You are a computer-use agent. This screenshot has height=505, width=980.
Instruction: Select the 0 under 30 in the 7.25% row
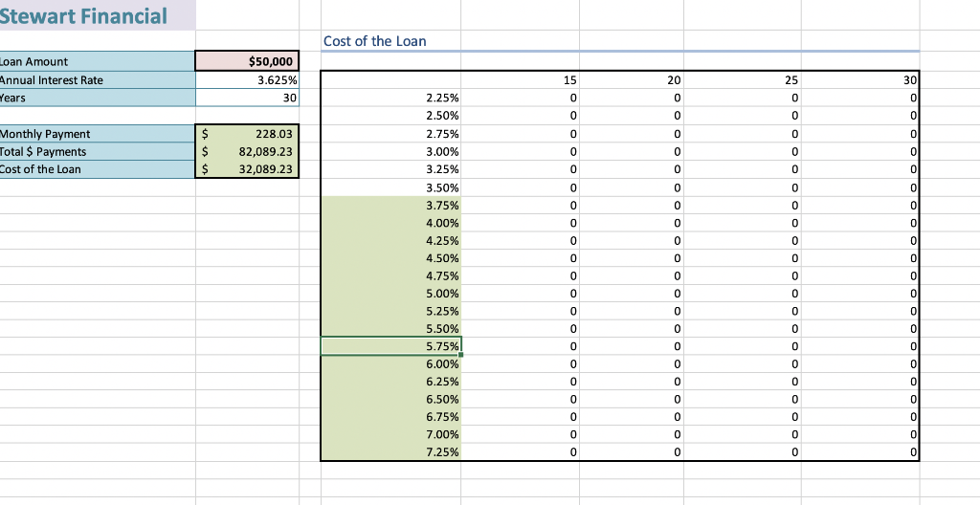pos(860,451)
